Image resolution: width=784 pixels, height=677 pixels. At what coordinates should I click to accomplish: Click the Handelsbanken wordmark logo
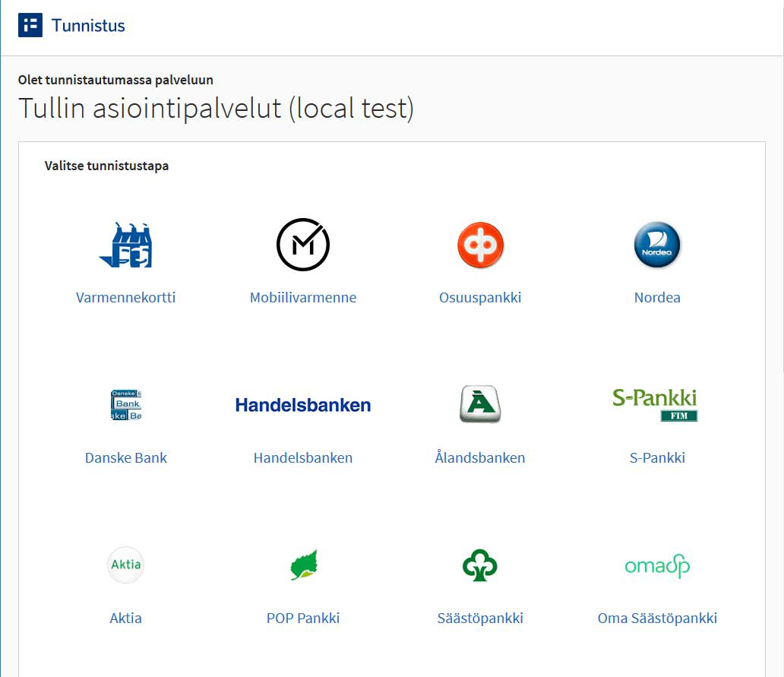[x=303, y=405]
